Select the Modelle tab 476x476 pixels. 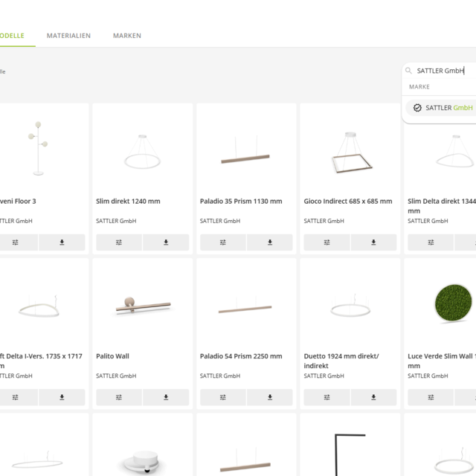(x=12, y=36)
